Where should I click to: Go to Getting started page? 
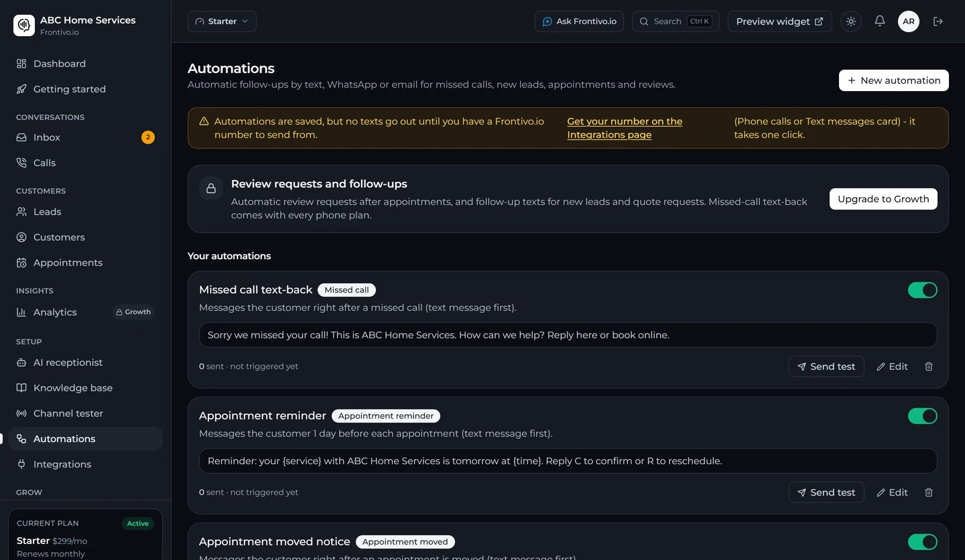tap(86, 89)
